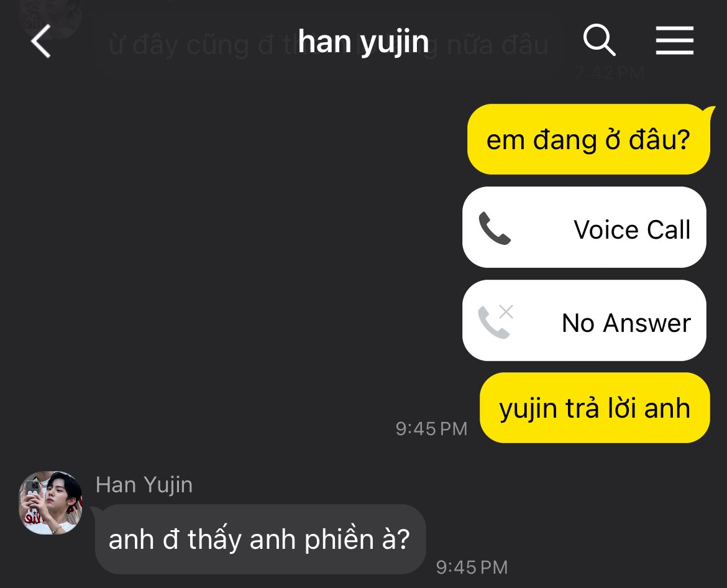Tap the missed call icon in No Answer
The image size is (727, 588).
496,321
